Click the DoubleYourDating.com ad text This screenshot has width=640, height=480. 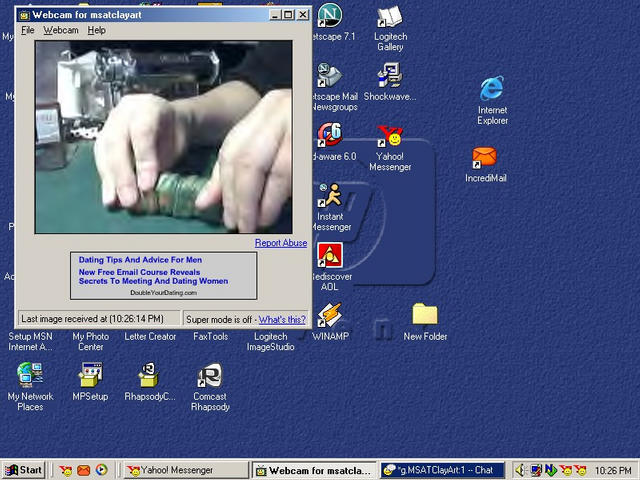163,293
